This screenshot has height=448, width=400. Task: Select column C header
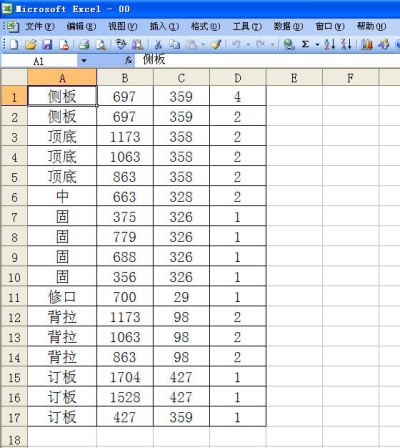pos(181,78)
